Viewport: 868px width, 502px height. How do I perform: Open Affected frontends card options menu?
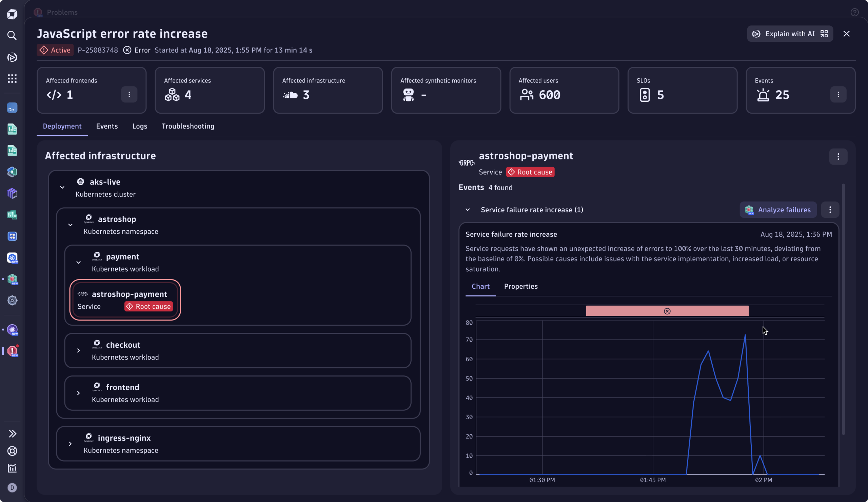point(129,94)
